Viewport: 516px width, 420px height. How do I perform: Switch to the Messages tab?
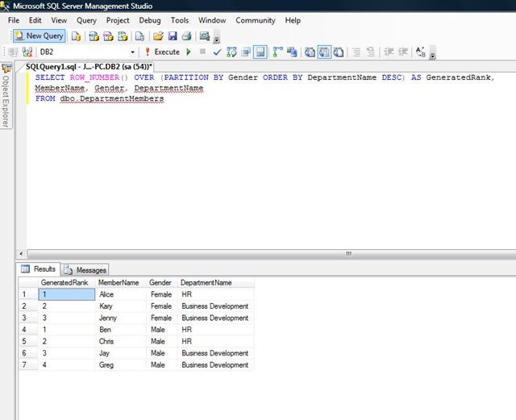click(x=85, y=270)
